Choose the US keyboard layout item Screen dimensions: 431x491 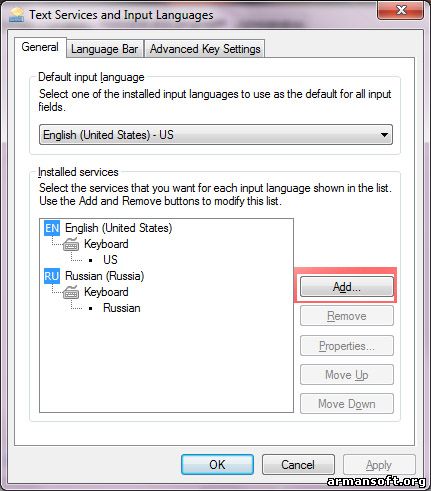[x=110, y=260]
